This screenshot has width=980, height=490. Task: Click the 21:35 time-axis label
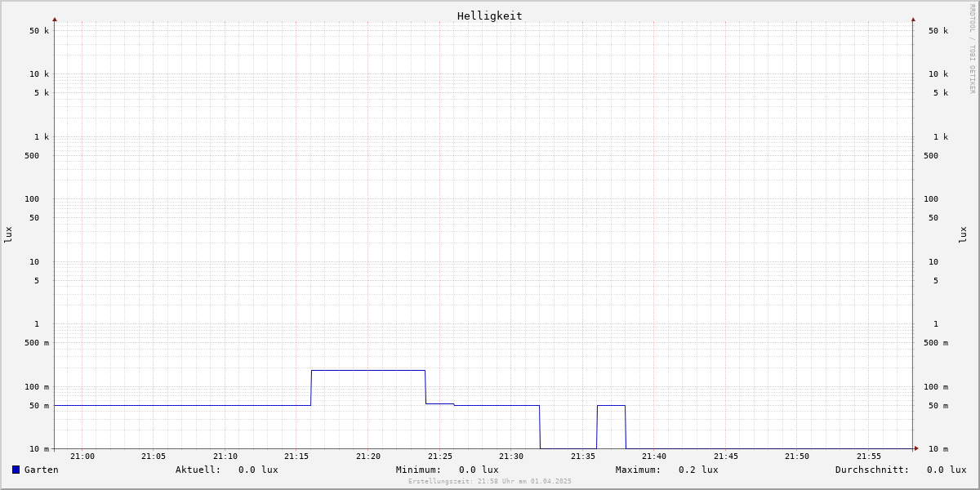pyautogui.click(x=583, y=457)
